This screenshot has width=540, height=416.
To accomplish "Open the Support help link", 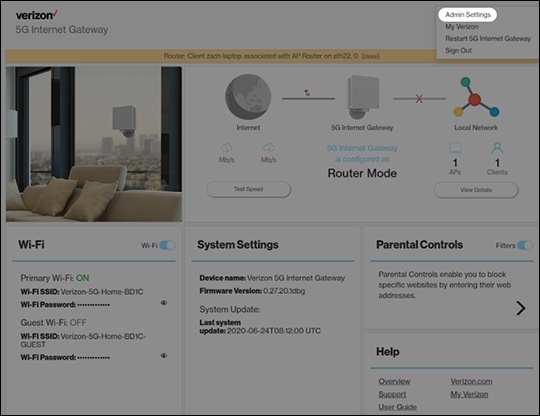I will (x=392, y=394).
